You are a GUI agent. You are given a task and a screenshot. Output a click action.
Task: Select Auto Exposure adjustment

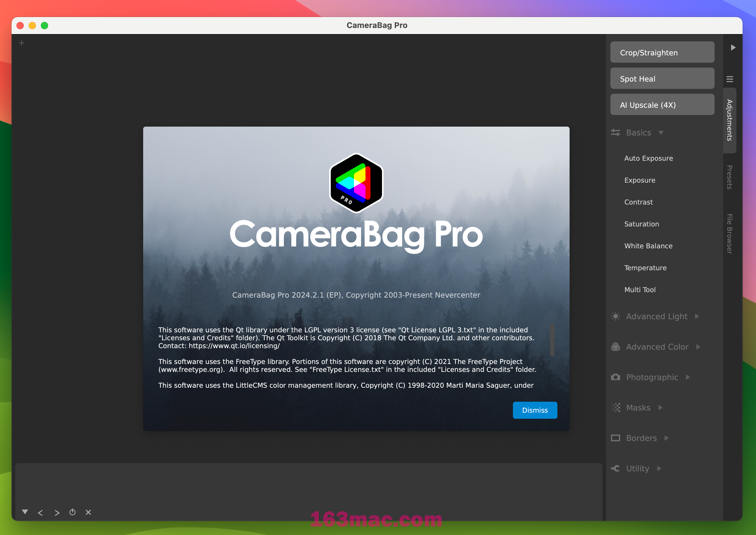click(649, 158)
